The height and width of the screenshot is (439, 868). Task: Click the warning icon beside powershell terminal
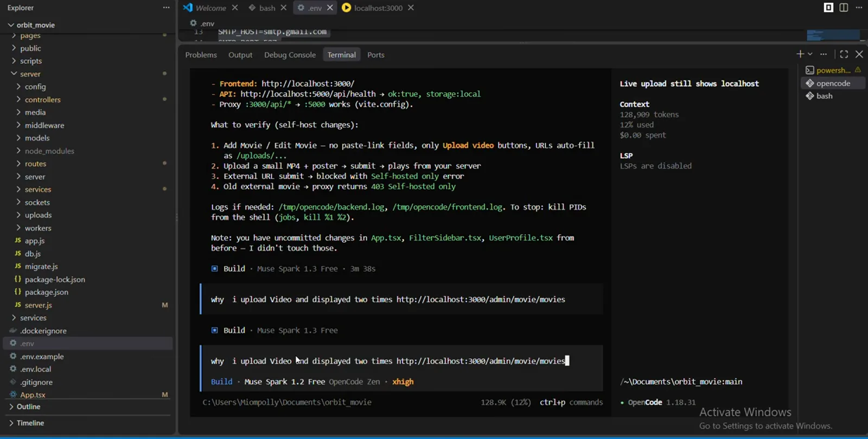858,70
